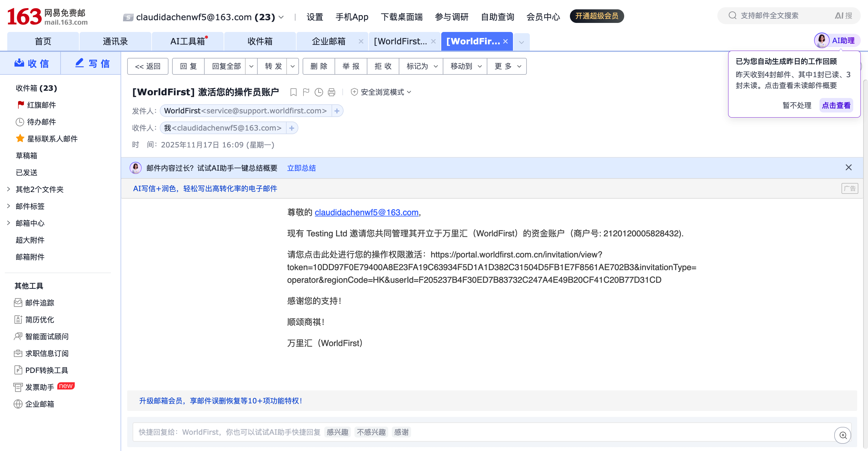Open the AI助理 assistant avatar
The height and width of the screenshot is (451, 868).
[x=822, y=41]
